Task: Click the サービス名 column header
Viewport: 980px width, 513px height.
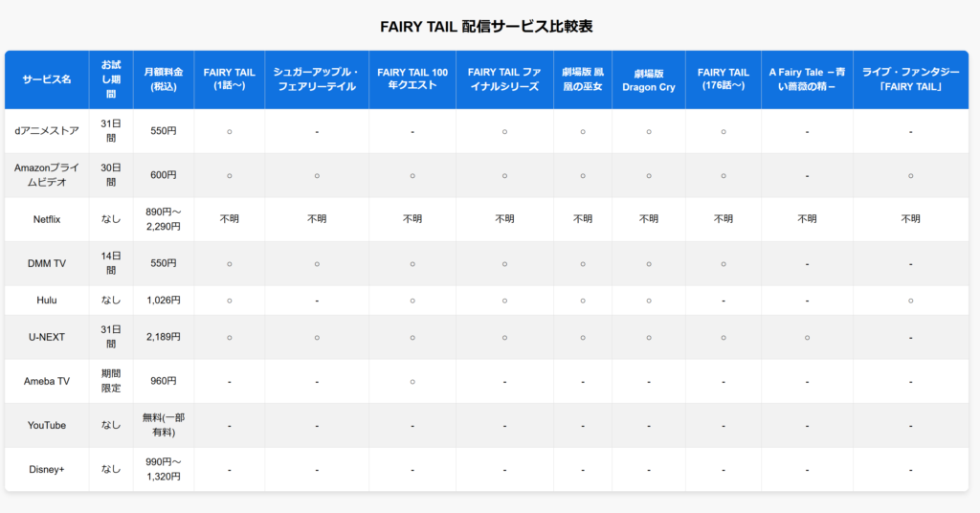Action: [x=47, y=79]
